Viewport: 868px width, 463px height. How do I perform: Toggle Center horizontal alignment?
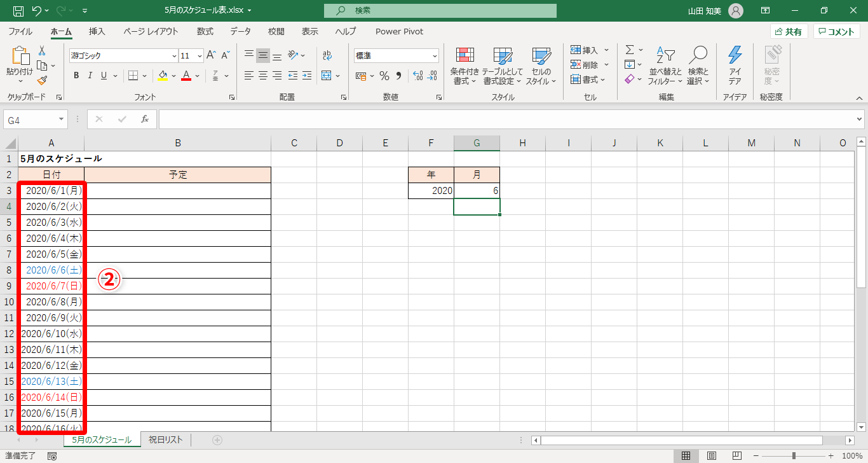coord(263,76)
